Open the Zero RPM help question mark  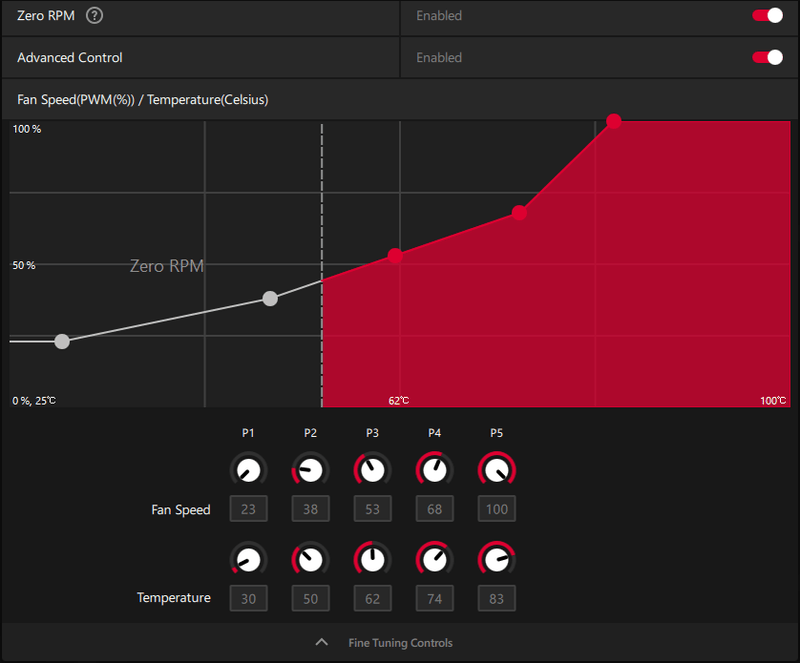coord(94,16)
